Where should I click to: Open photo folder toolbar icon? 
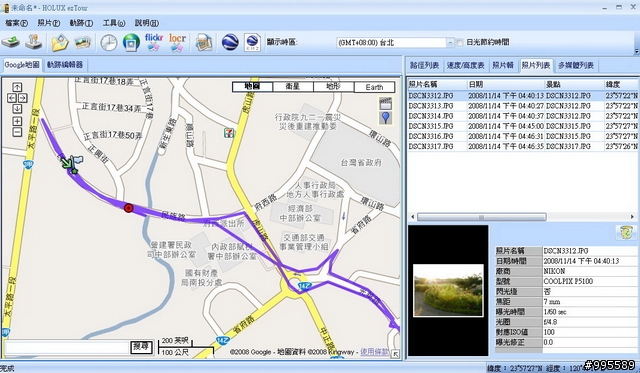pos(60,42)
